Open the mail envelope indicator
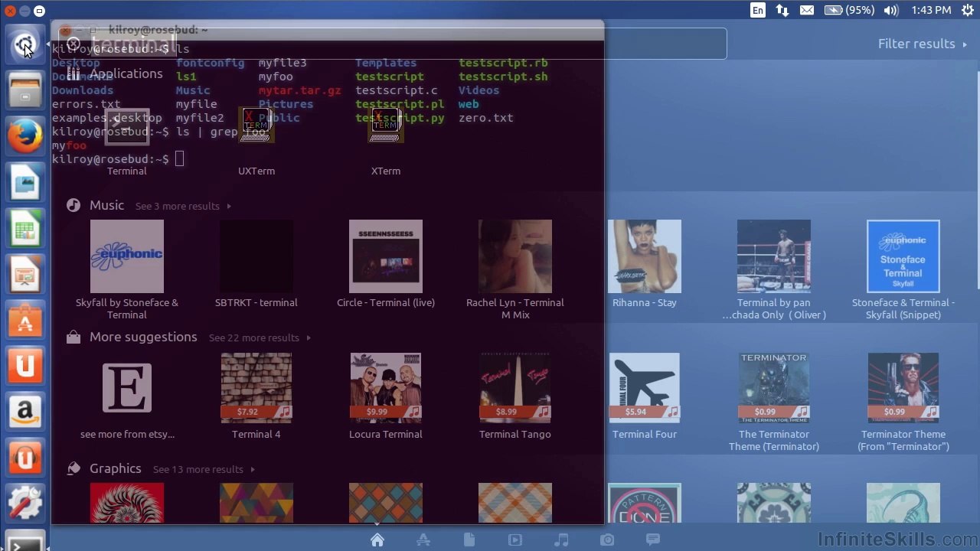The height and width of the screenshot is (551, 980). point(807,10)
